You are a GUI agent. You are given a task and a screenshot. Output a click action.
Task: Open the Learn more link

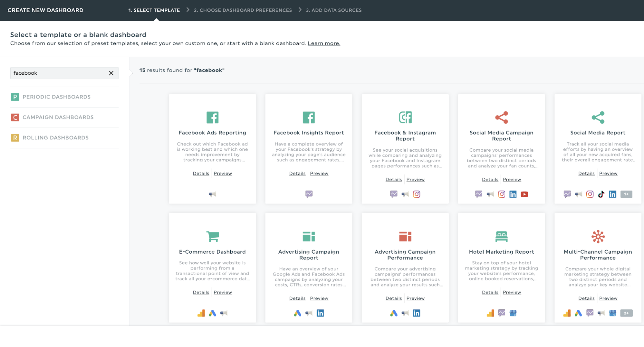tap(324, 43)
